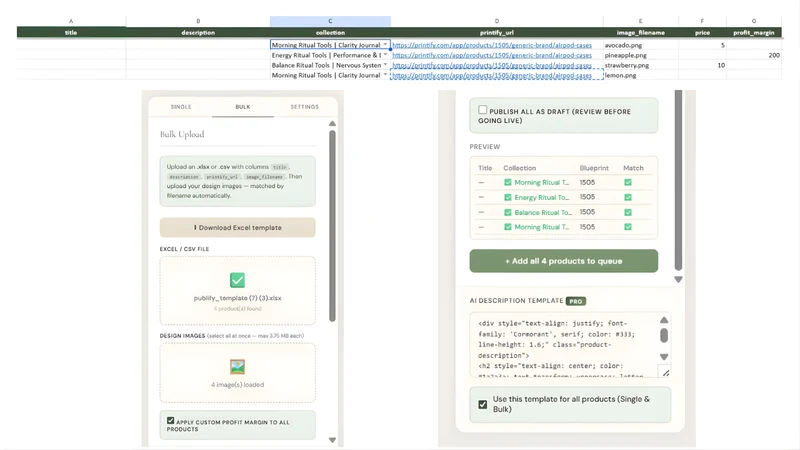
Task: Select the price cell showing 5
Action: click(702, 45)
